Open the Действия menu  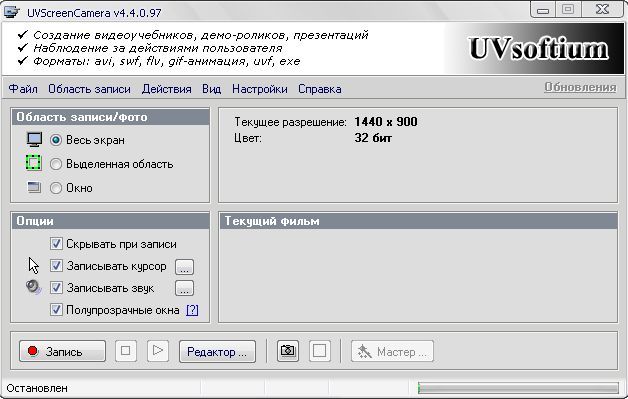(x=167, y=89)
